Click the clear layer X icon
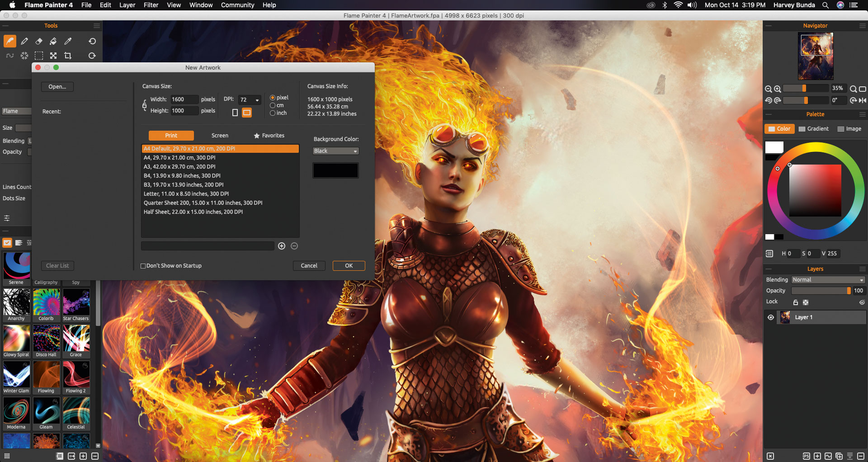 point(770,456)
